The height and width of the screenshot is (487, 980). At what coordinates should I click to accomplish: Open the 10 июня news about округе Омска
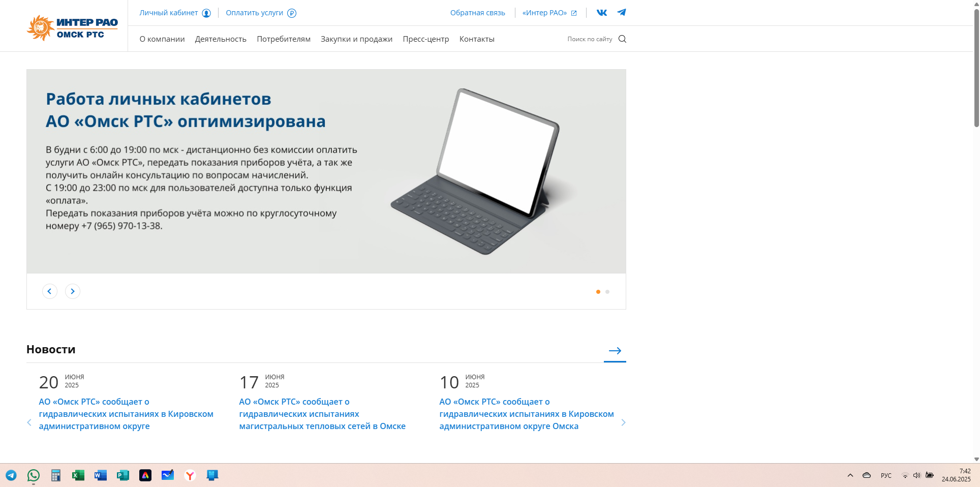[x=527, y=414]
